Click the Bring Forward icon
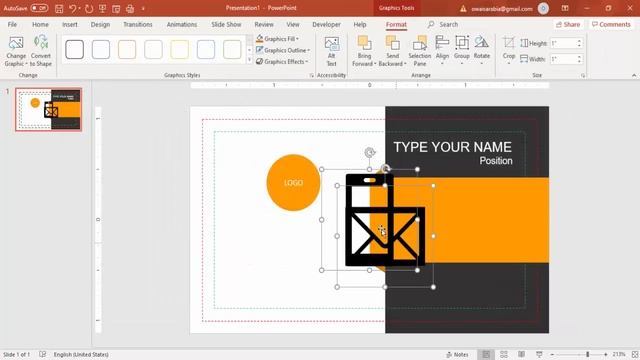 [x=364, y=43]
